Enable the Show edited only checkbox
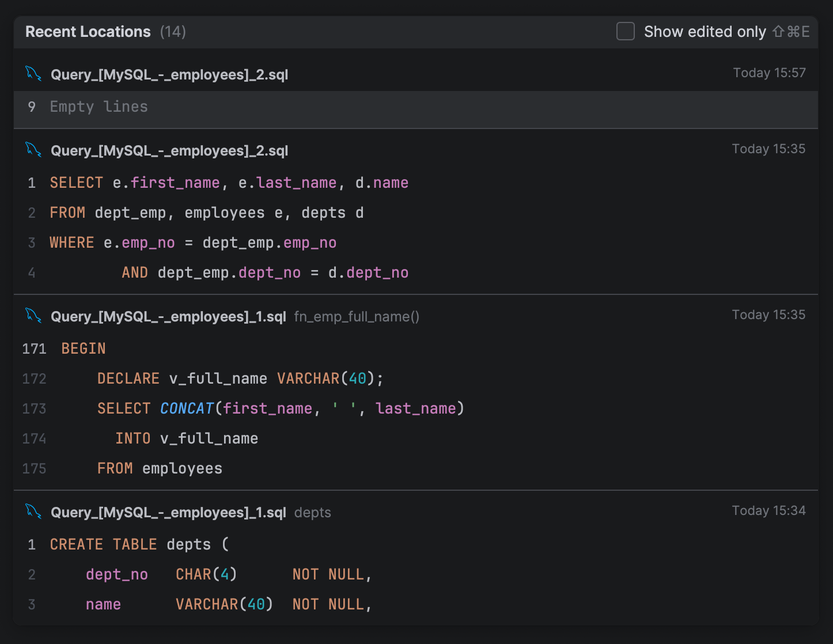The width and height of the screenshot is (833, 644). tap(625, 32)
